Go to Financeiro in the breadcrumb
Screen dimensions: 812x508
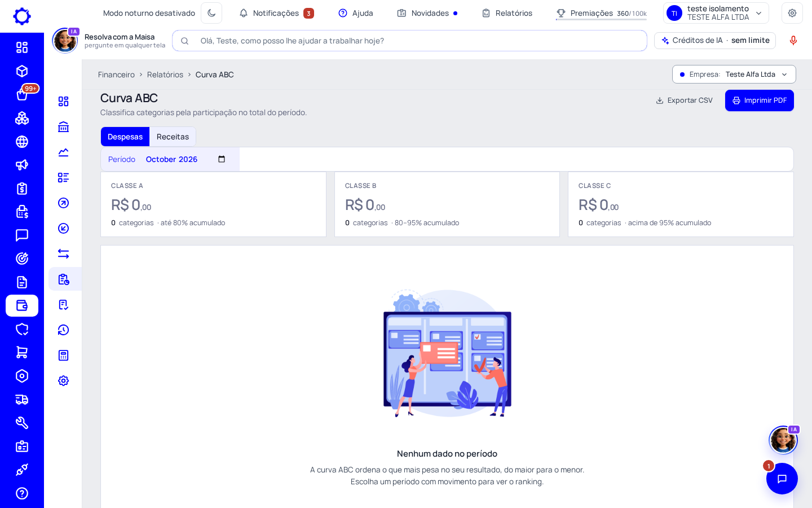116,75
